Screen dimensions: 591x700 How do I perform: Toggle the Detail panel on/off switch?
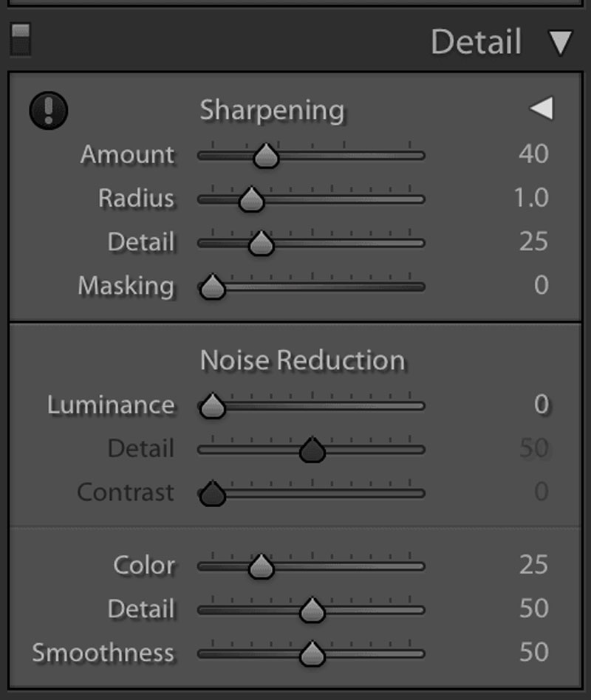point(21,40)
